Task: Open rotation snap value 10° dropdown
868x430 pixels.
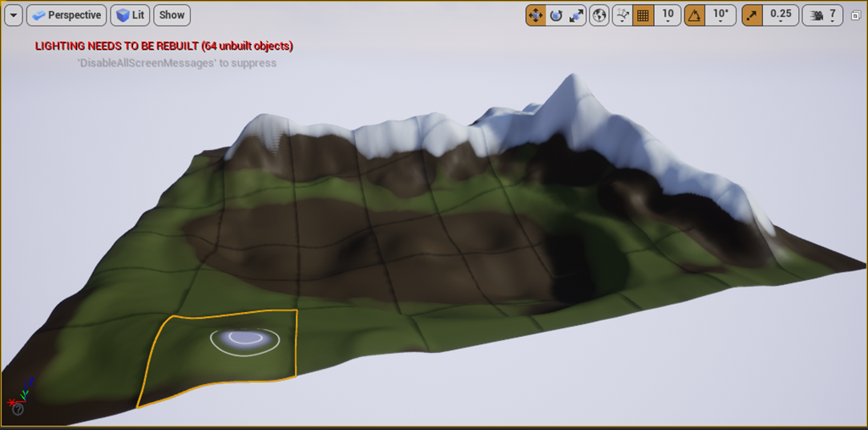Action: (721, 15)
